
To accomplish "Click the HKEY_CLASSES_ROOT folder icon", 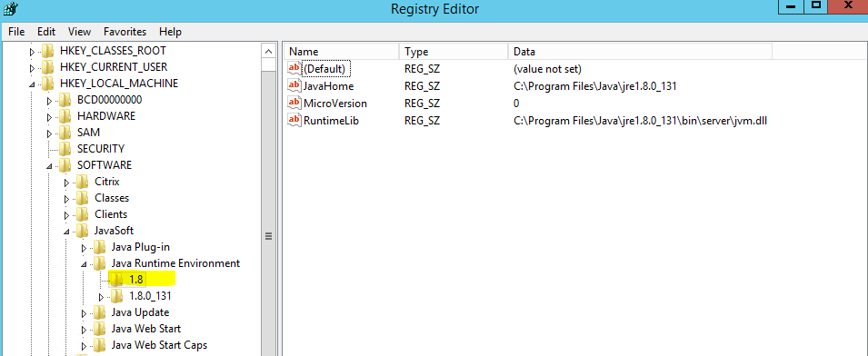I will click(x=48, y=51).
